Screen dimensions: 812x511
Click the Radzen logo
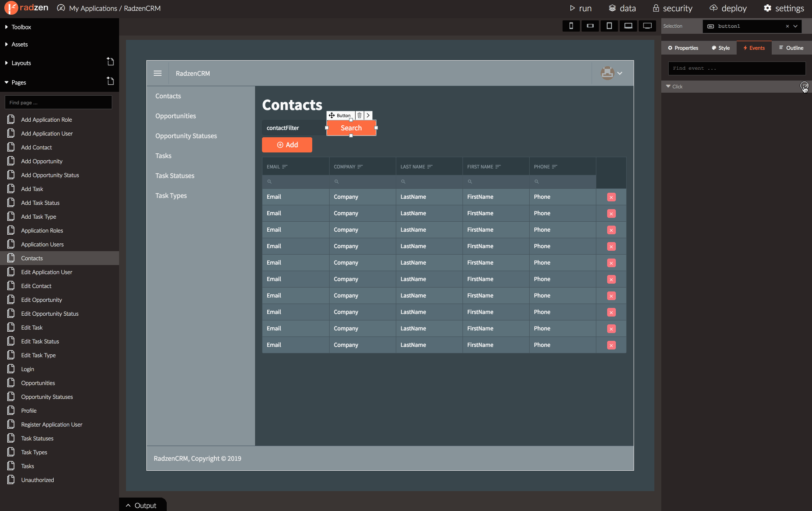(x=26, y=8)
